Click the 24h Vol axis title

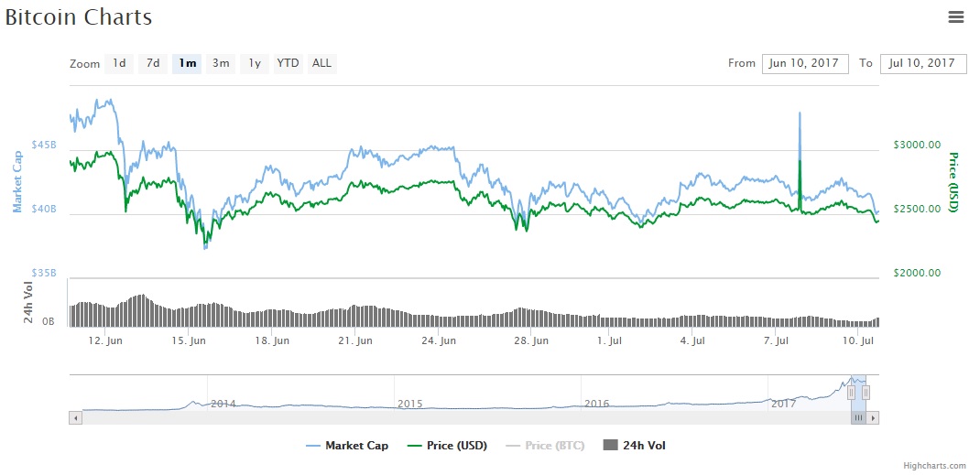28,302
